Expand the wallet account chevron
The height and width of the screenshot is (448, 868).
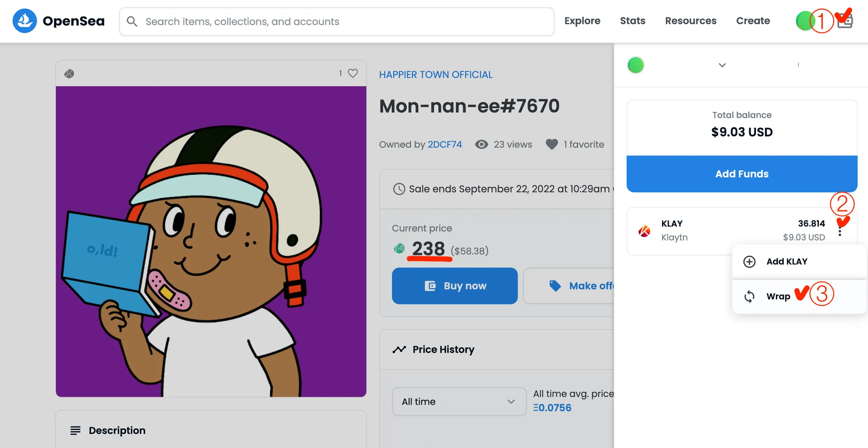[x=722, y=65]
